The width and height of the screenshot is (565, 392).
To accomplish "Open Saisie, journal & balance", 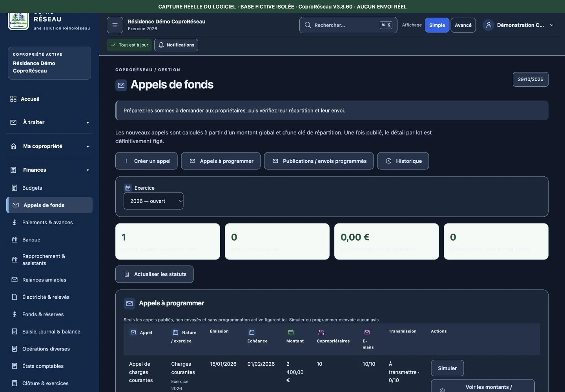I will (49, 332).
